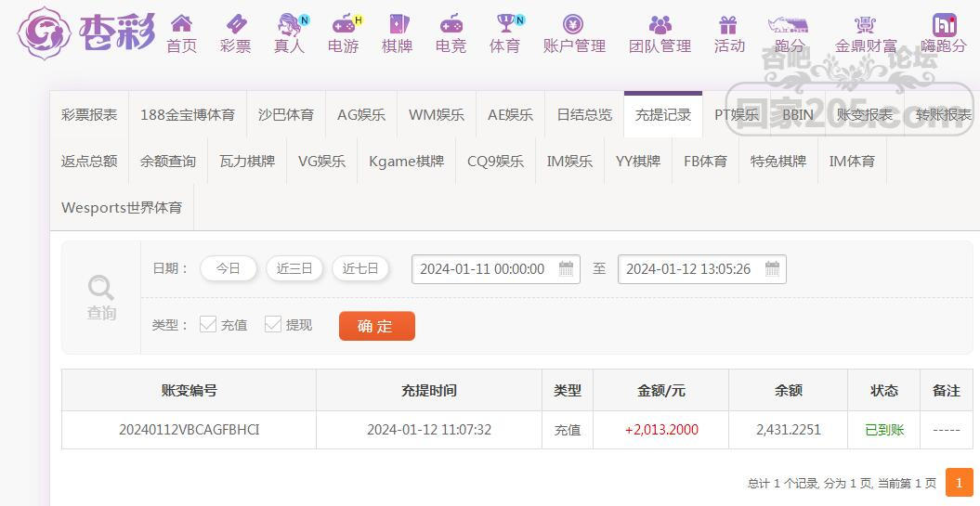
Task: Go to 首页 home icon
Action: (181, 24)
